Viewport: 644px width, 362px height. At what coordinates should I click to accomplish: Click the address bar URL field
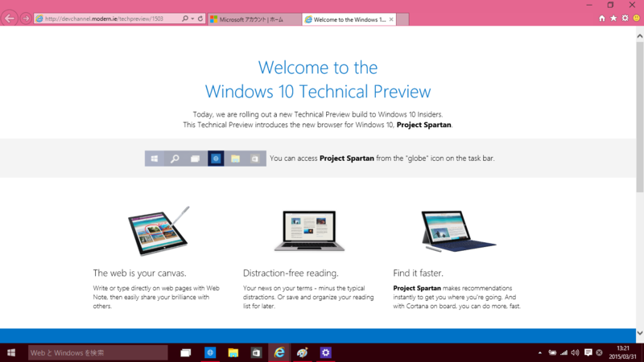[108, 19]
